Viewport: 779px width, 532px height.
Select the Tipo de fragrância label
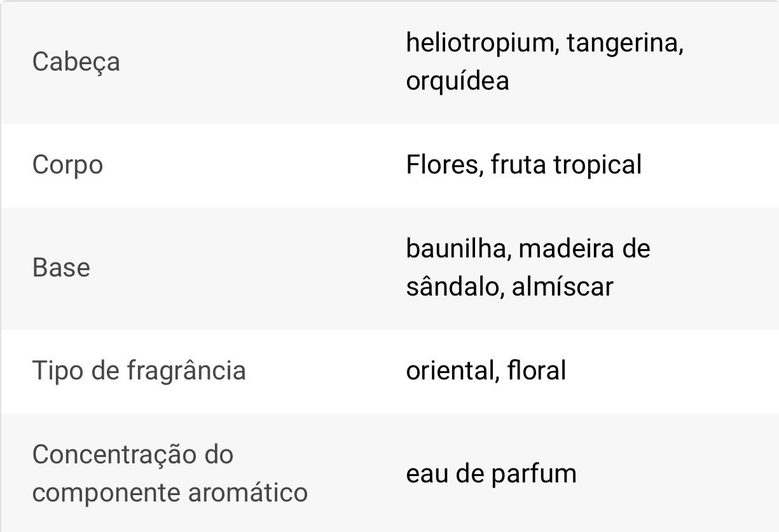[x=139, y=371]
